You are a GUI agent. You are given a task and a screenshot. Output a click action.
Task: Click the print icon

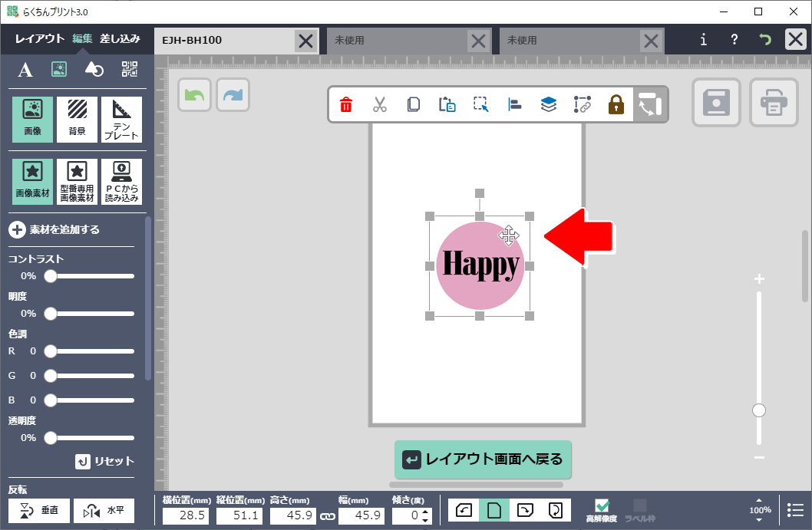click(x=774, y=103)
